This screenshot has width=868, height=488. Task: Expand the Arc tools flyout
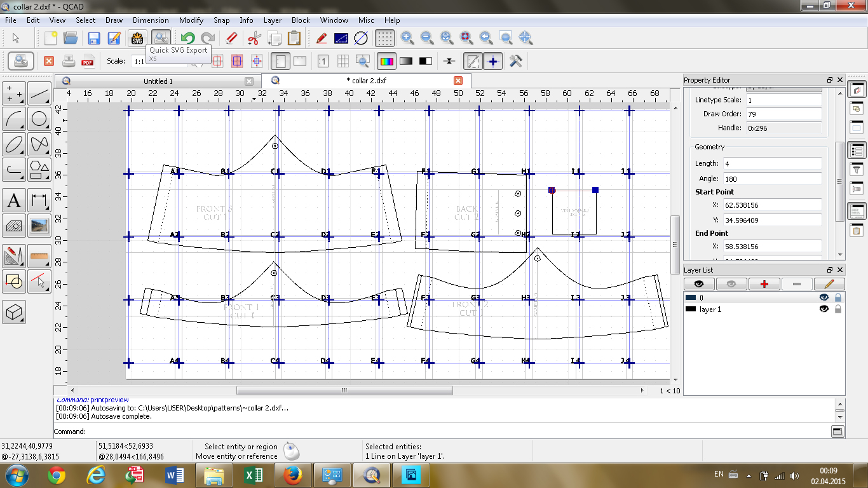[x=14, y=118]
